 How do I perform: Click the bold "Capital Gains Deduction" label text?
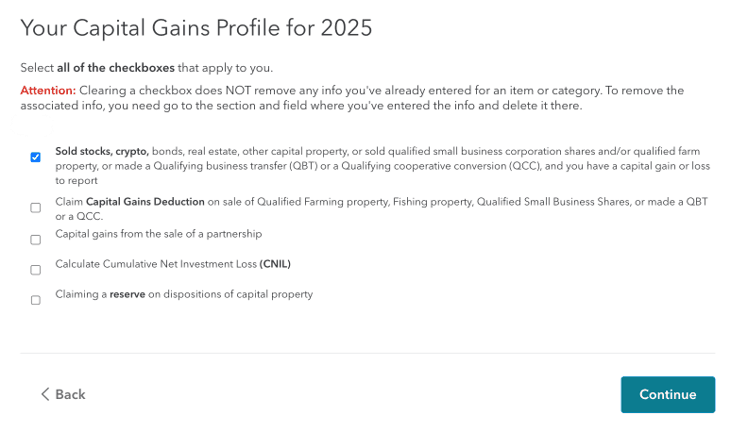click(145, 202)
